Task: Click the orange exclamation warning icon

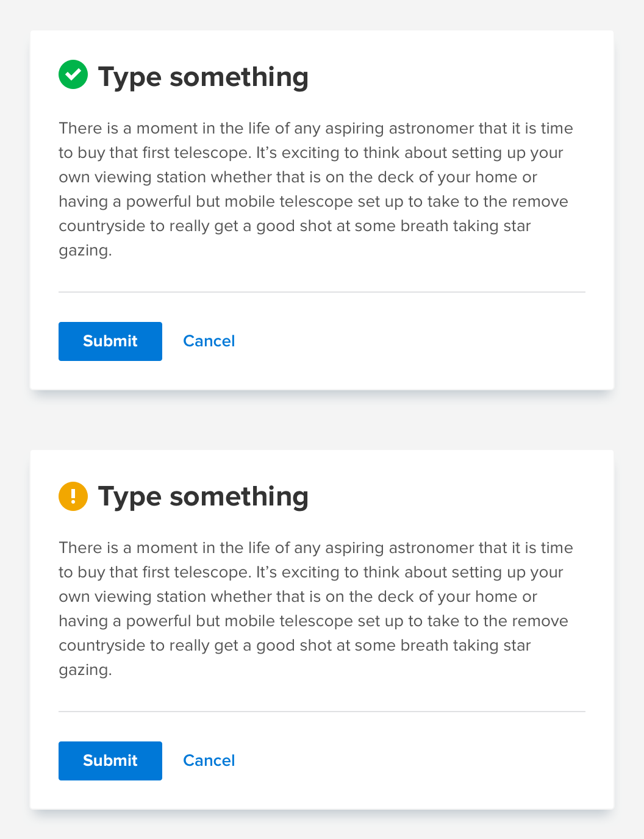Action: [x=73, y=496]
